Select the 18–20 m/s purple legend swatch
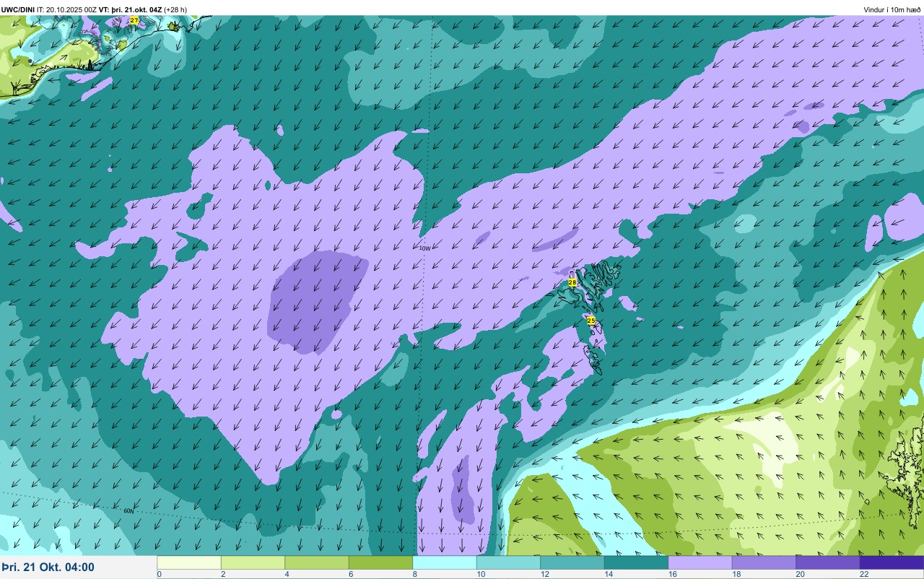The height and width of the screenshot is (579, 924). point(764,562)
